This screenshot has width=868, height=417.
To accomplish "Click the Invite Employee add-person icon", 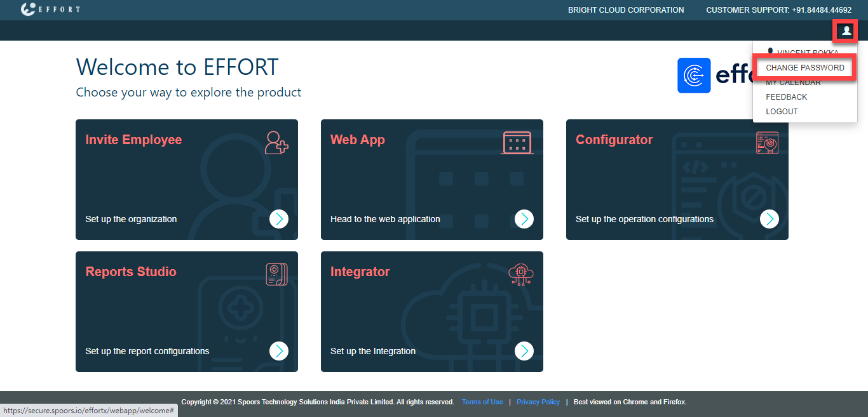I will click(x=276, y=143).
